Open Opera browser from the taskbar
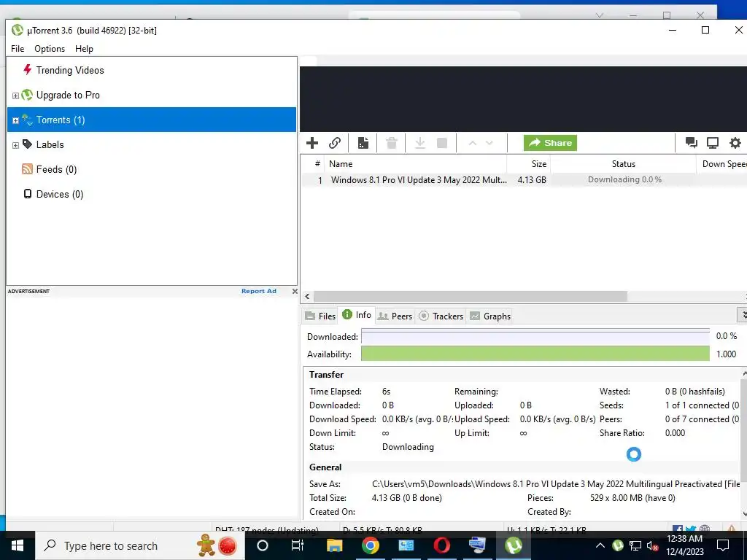The image size is (747, 560). 441,545
